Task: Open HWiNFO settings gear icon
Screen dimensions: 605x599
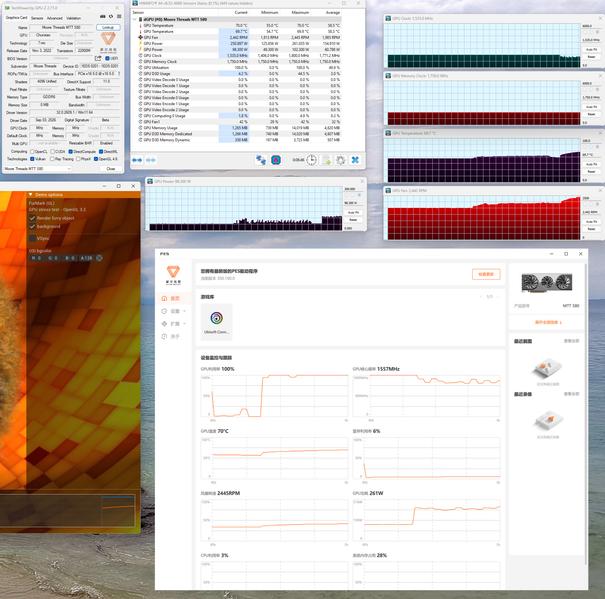Action: (340, 160)
